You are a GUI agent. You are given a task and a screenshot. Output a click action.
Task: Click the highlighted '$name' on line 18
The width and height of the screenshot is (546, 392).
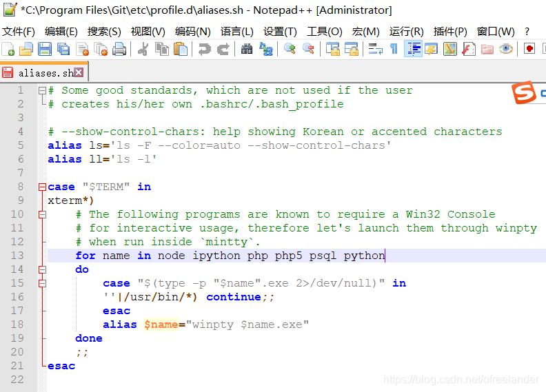pos(161,324)
